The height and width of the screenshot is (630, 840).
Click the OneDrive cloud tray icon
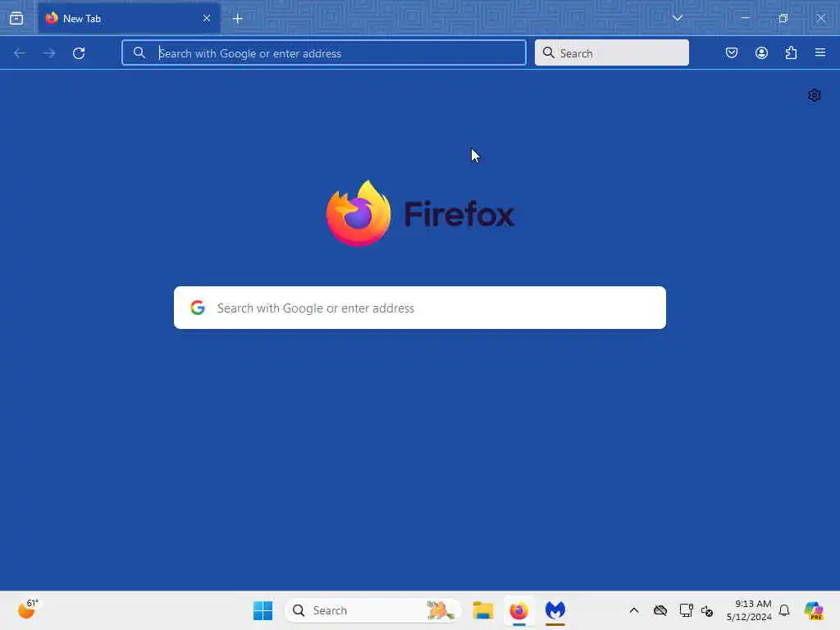pyautogui.click(x=660, y=610)
